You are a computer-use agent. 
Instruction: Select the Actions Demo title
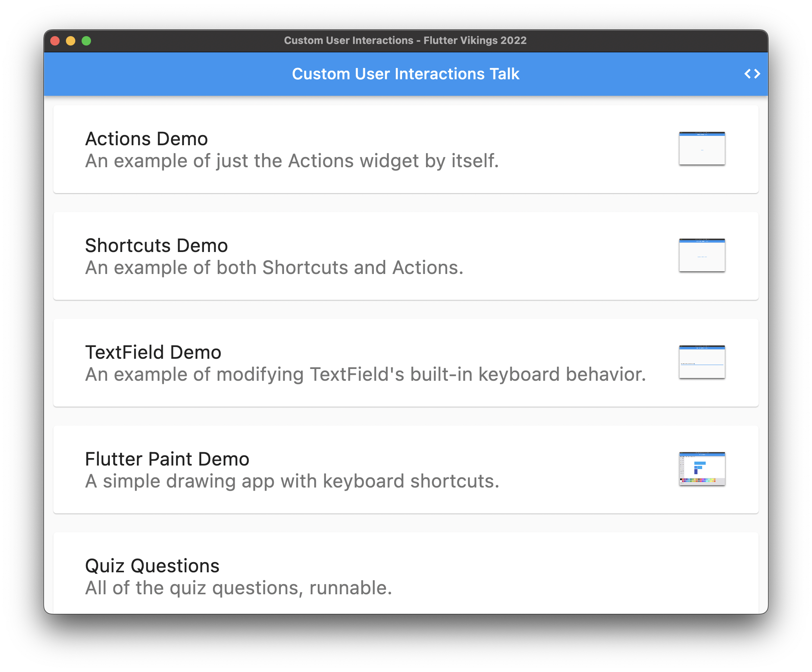[x=146, y=139]
